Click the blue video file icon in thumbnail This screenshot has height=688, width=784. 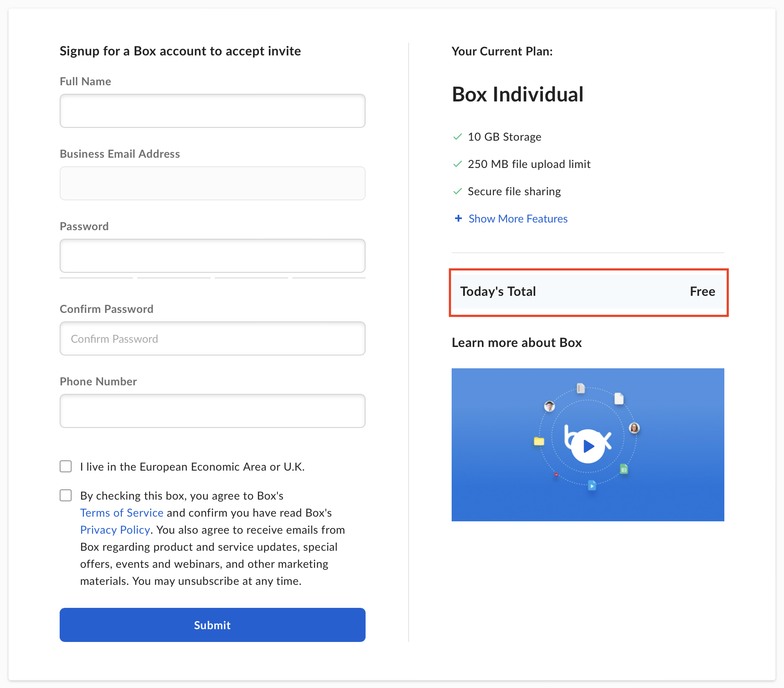click(592, 485)
